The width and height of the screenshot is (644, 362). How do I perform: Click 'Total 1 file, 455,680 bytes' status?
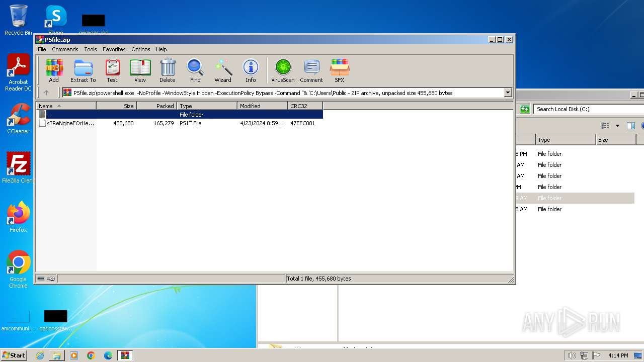coord(319,279)
